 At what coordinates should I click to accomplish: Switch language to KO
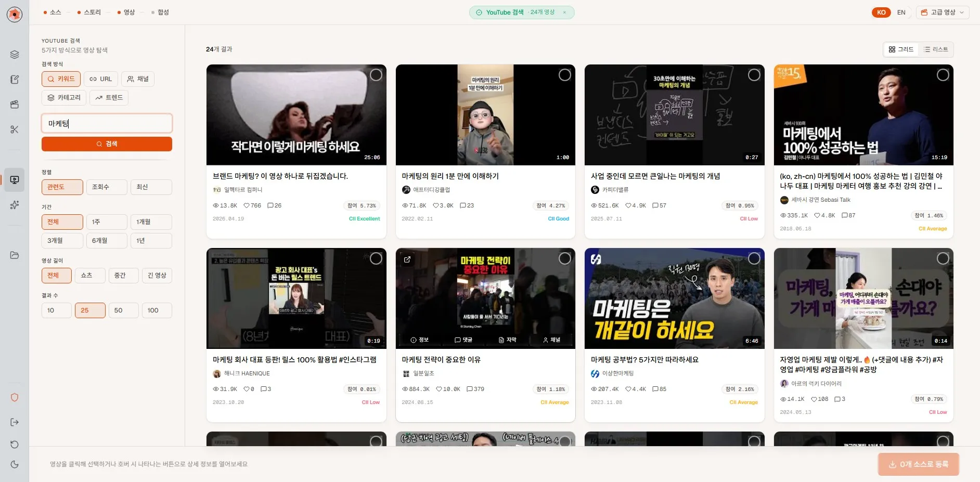coord(881,12)
